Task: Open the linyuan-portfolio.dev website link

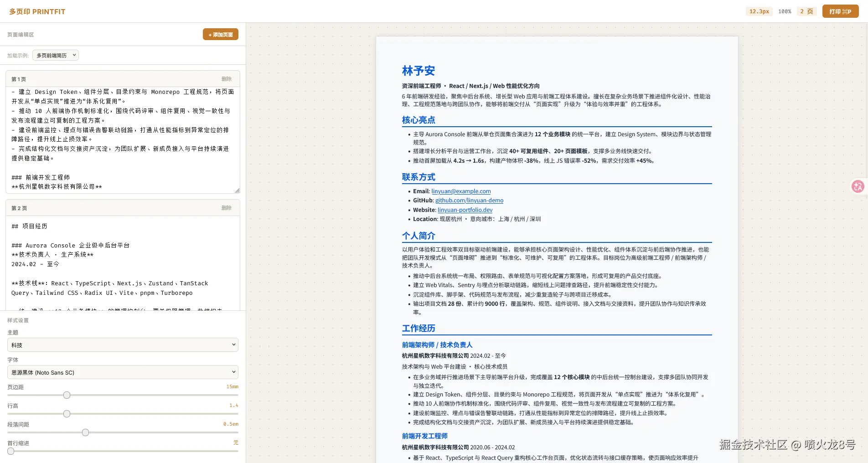Action: pos(465,210)
